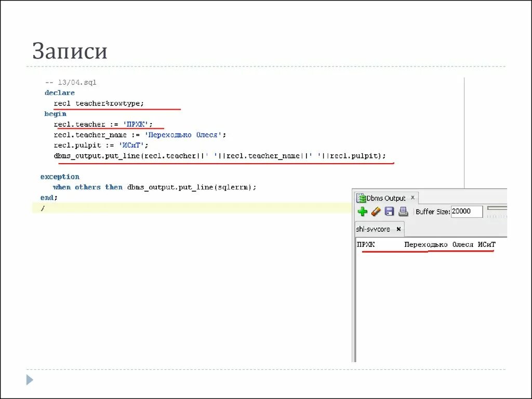The width and height of the screenshot is (532, 399).
Task: Click the blue slide-advance arrow at bottom left
Action: 29,380
